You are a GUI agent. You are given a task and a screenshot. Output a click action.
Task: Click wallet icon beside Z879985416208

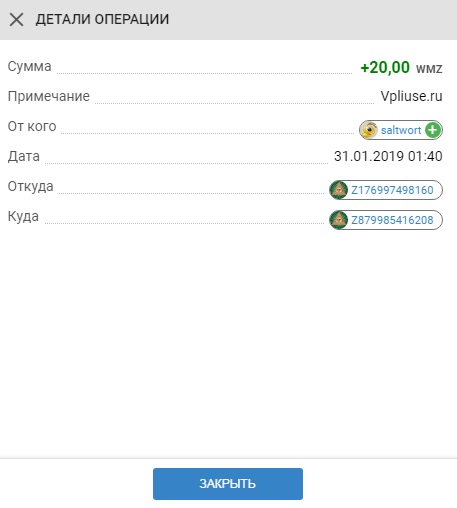(339, 220)
